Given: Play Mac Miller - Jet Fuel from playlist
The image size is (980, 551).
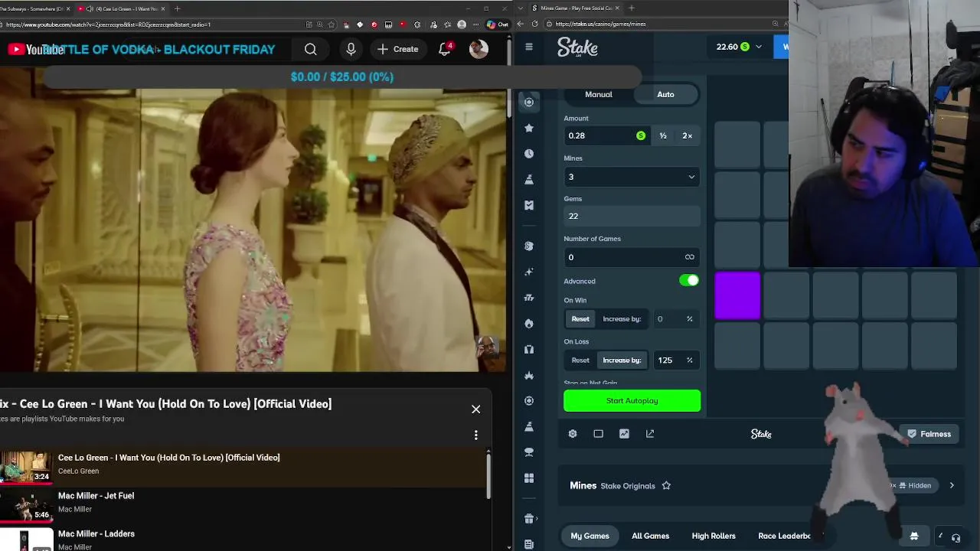Looking at the screenshot, I should click(x=243, y=504).
